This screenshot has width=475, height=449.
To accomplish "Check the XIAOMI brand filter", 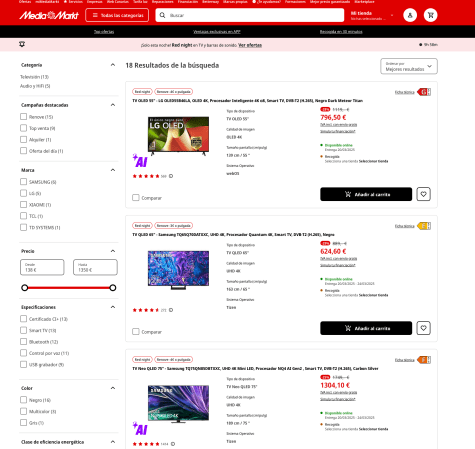I will pyautogui.click(x=23, y=204).
